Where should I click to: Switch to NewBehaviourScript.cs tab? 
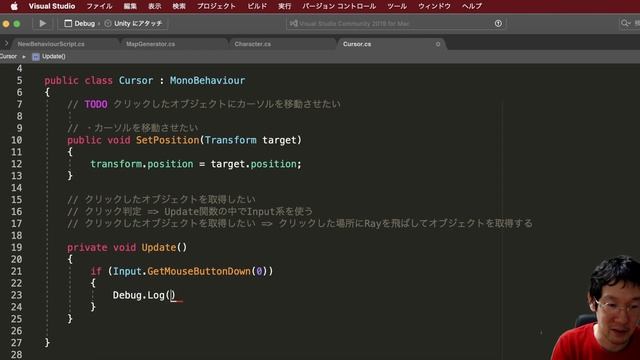pyautogui.click(x=51, y=44)
